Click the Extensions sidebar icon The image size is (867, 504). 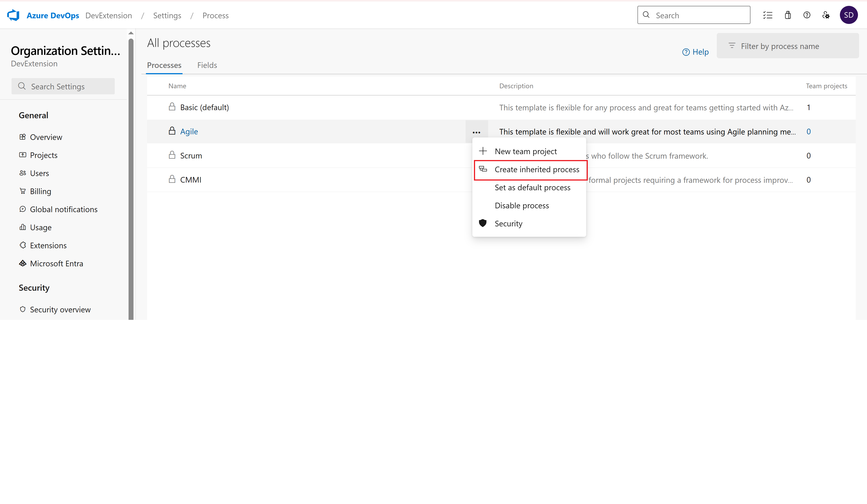(x=23, y=245)
